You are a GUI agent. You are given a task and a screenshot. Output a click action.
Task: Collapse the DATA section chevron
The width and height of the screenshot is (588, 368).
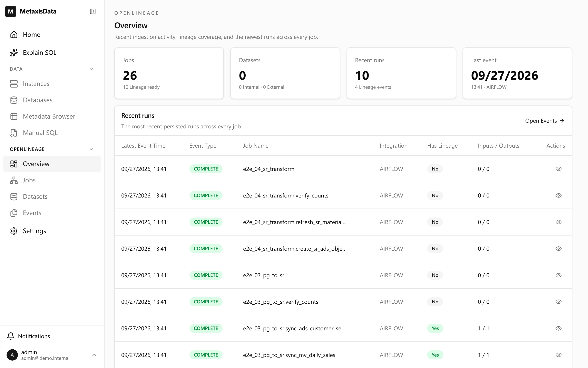[x=91, y=69]
